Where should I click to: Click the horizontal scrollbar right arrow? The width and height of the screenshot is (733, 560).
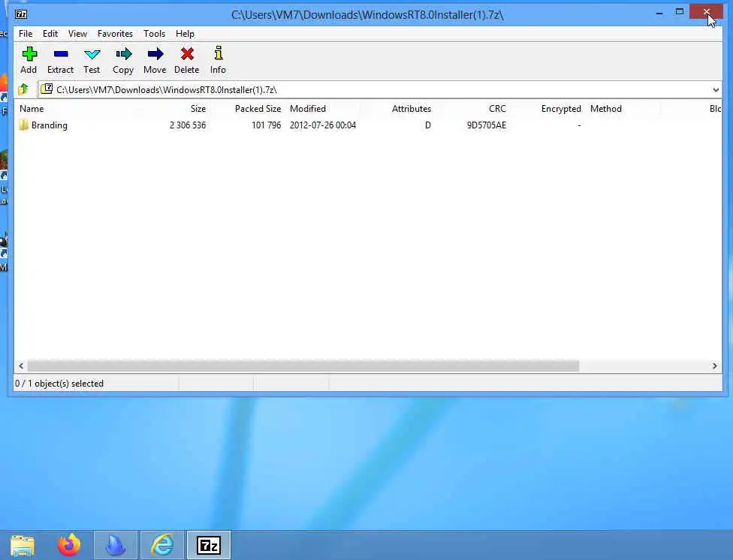coord(714,366)
